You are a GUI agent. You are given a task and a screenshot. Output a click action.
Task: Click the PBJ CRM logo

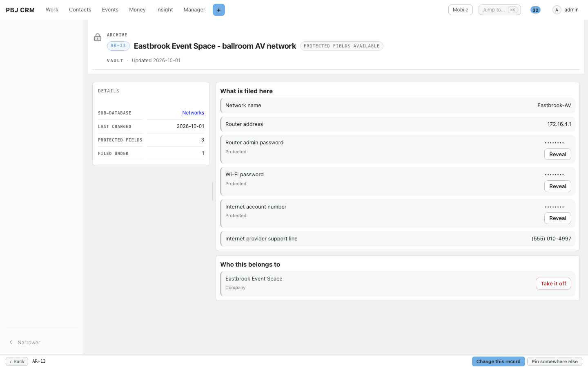20,10
